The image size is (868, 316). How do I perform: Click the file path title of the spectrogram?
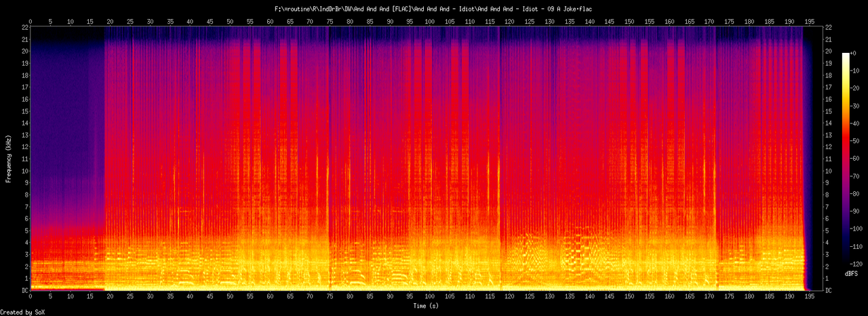click(x=433, y=9)
